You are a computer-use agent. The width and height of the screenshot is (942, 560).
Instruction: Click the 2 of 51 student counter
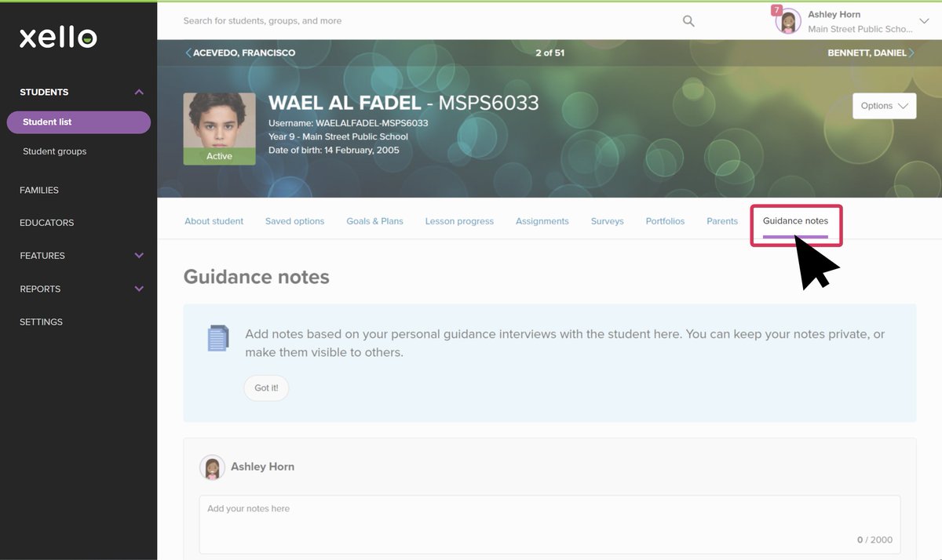pos(549,53)
